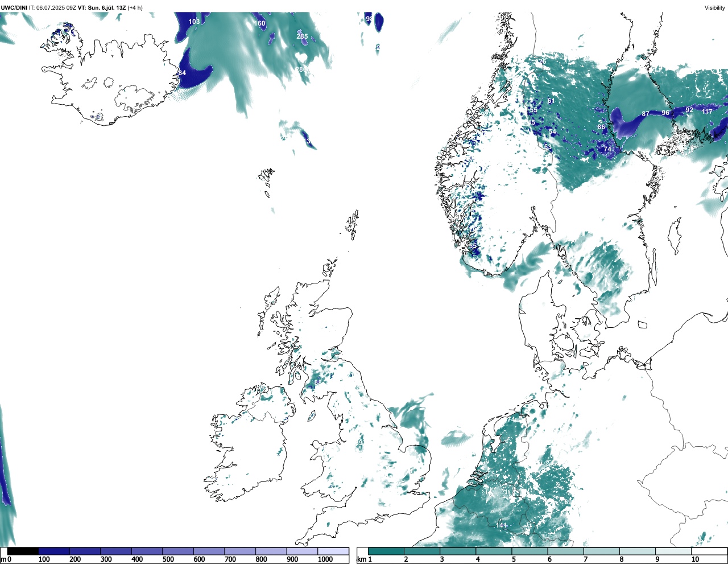Click the lightest swatch after 1000 m
Image resolution: width=728 pixels, height=564 pixels.
click(333, 551)
